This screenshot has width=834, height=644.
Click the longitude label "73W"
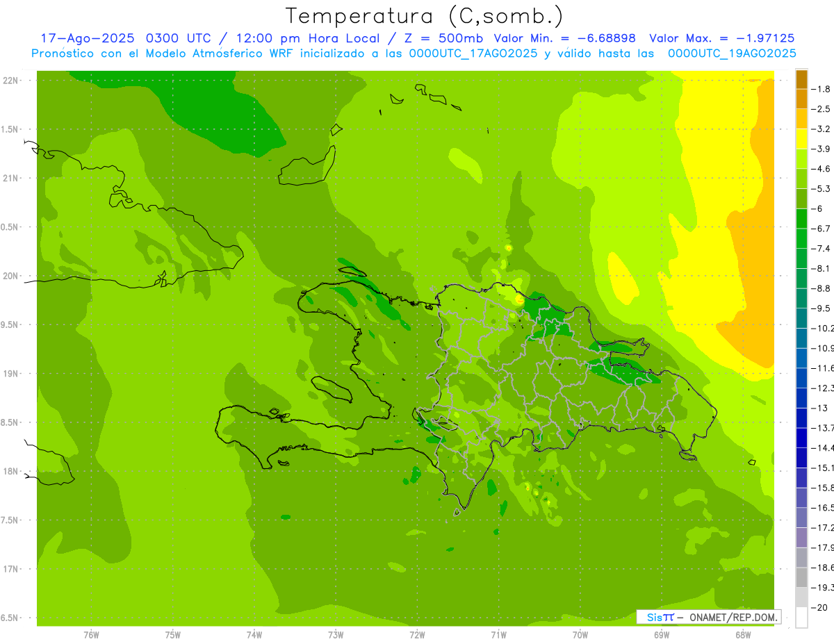pyautogui.click(x=336, y=635)
